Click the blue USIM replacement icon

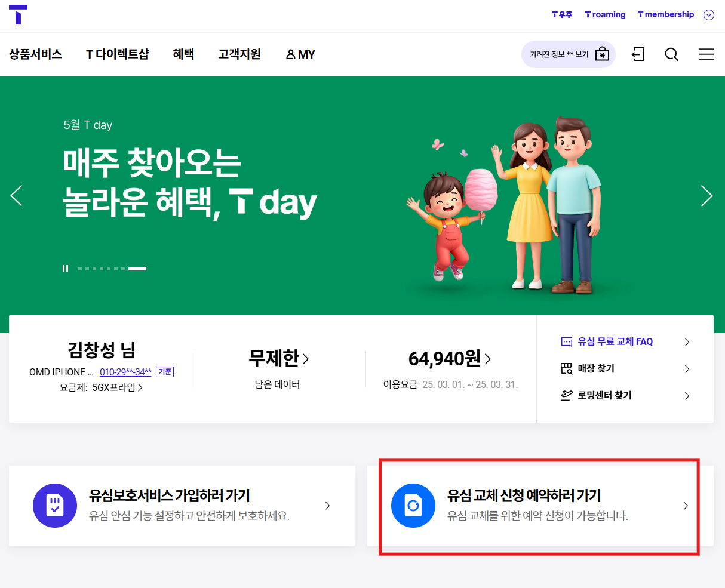pyautogui.click(x=413, y=506)
